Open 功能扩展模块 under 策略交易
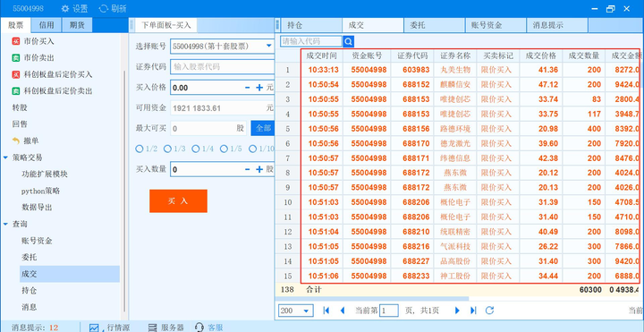This screenshot has height=332, width=644. (x=45, y=175)
